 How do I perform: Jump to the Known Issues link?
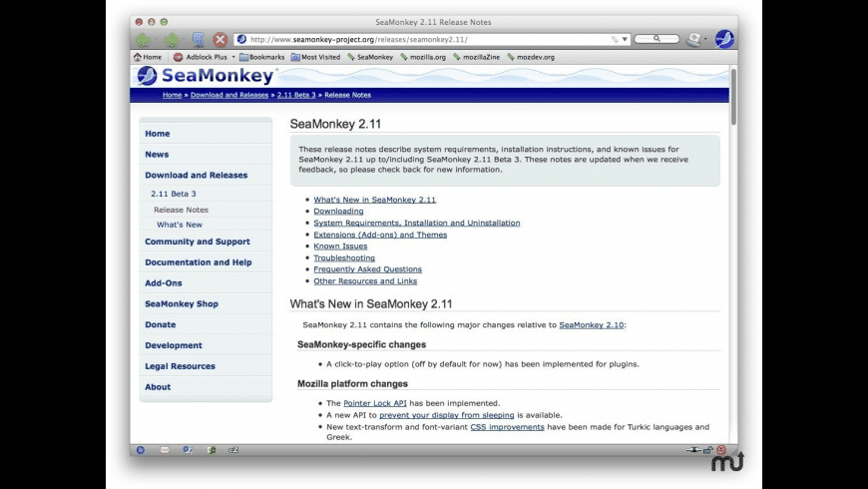point(340,245)
